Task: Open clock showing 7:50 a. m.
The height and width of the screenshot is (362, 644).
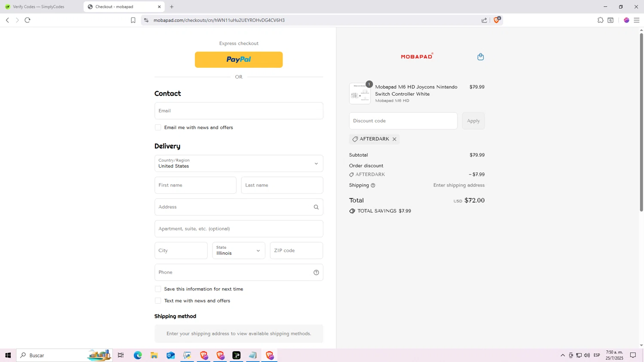Action: (x=614, y=355)
